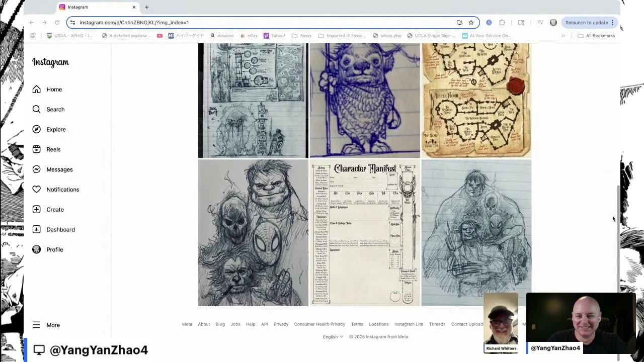Screen dimensions: 644x362
Task: Reload the Instagram page
Action: [x=57, y=23]
